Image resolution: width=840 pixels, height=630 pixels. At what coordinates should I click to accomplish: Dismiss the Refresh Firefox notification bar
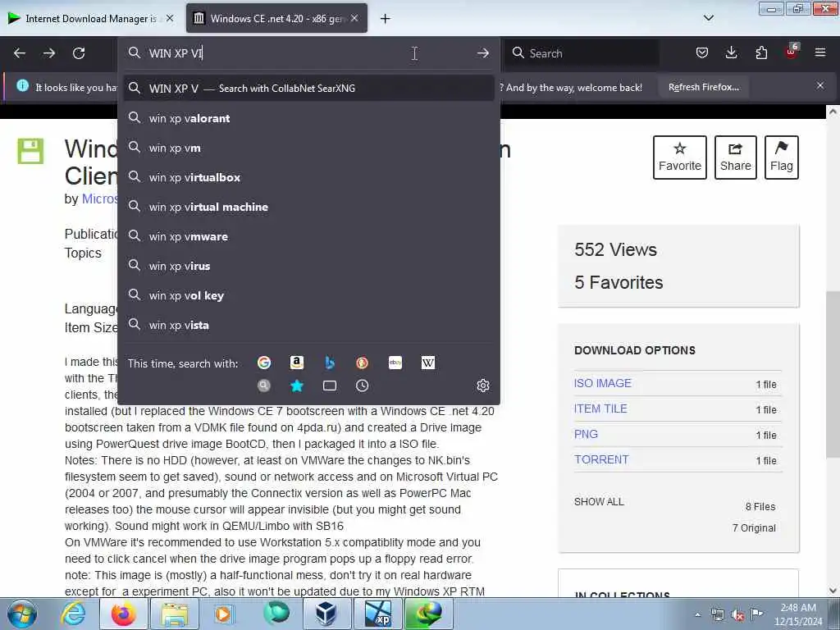(820, 85)
